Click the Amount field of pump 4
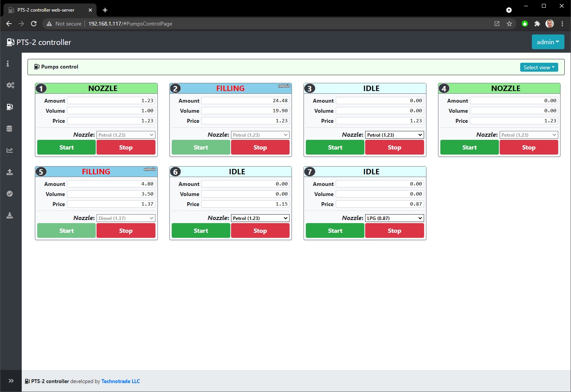This screenshot has height=392, width=571. tap(514, 101)
